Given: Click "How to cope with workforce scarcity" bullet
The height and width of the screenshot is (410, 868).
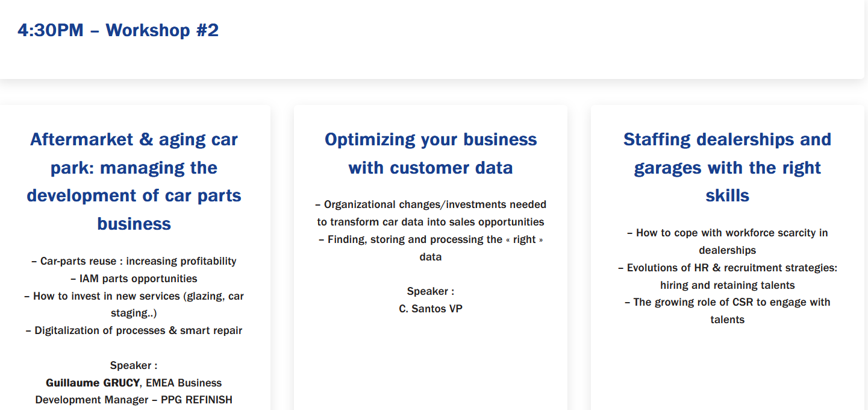Looking at the screenshot, I should tap(727, 233).
